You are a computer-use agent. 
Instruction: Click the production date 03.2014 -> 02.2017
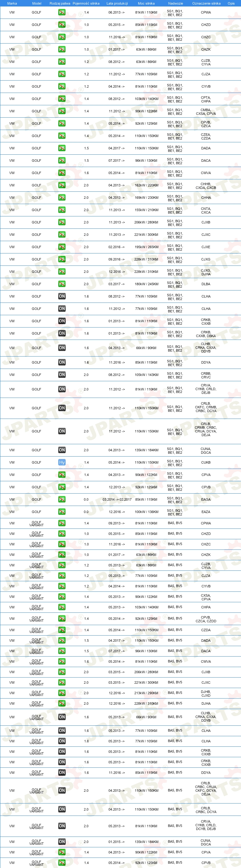coord(117,499)
